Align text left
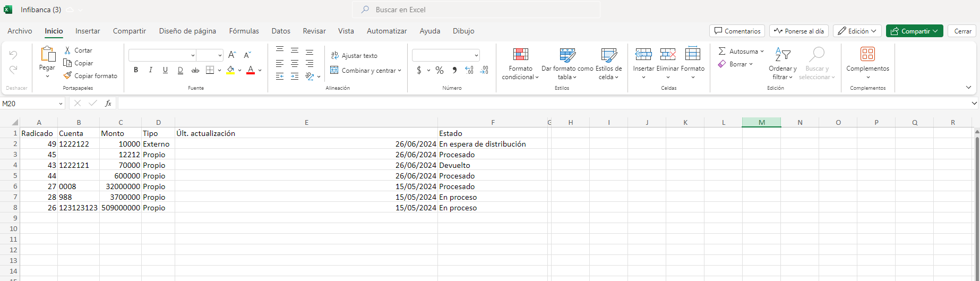Viewport: 980px width, 281px height. click(x=280, y=63)
